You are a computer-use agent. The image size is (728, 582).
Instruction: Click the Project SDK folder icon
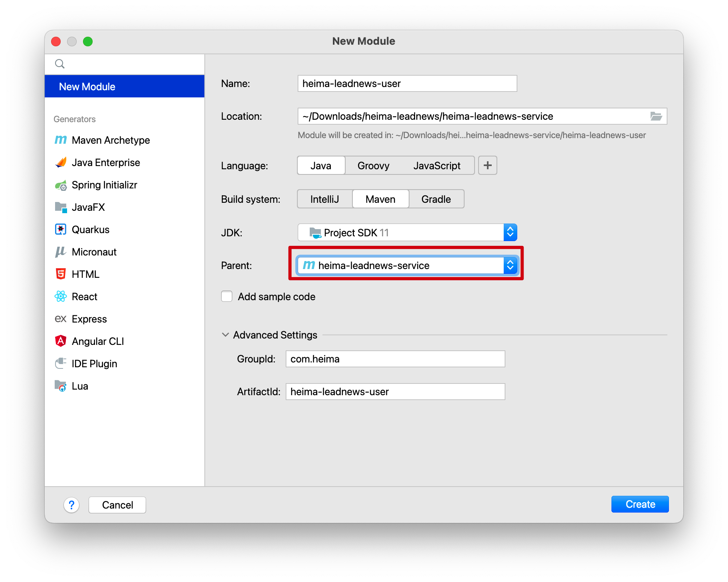click(x=315, y=233)
